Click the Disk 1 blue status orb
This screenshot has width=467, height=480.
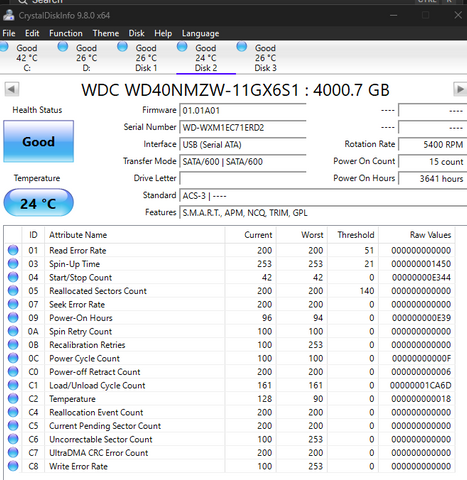pos(122,46)
